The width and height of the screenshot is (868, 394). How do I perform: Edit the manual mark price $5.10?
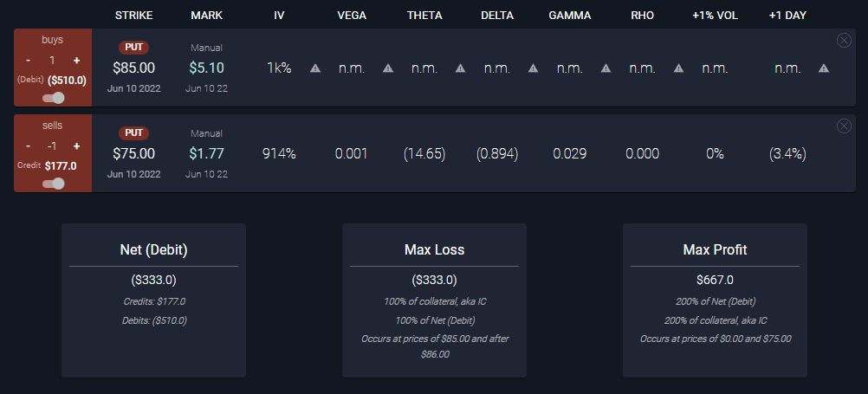[206, 68]
